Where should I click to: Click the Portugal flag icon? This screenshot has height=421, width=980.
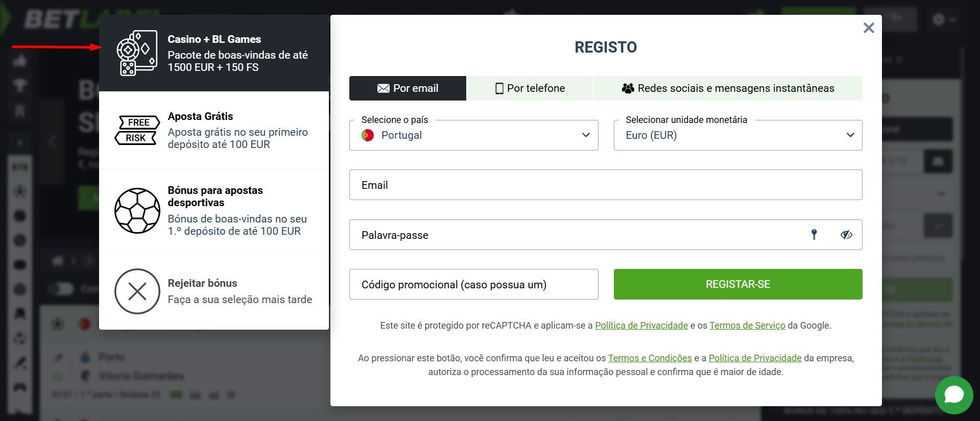(367, 135)
